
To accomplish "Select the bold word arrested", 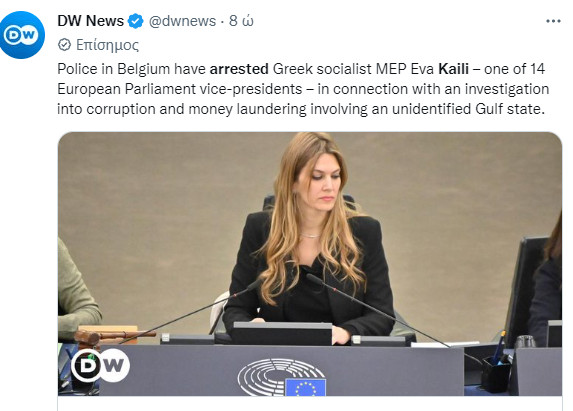I will tap(239, 69).
